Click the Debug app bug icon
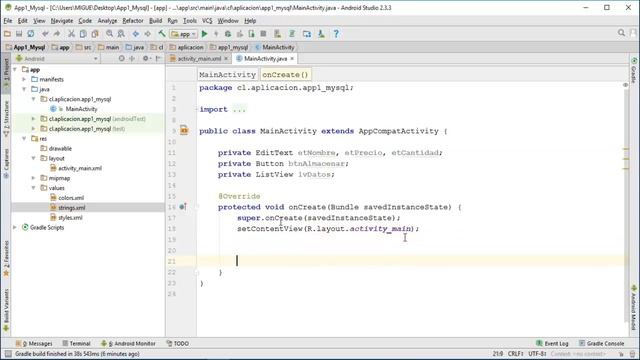This screenshot has height=360, width=640. (228, 34)
